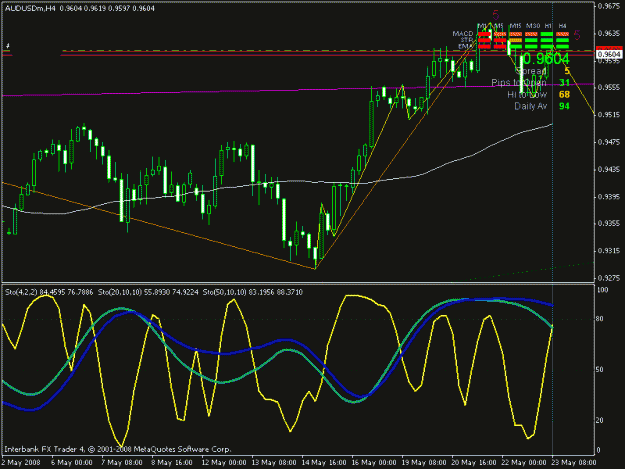
Task: Click the 22 May 00:00 time label
Action: coord(524,462)
